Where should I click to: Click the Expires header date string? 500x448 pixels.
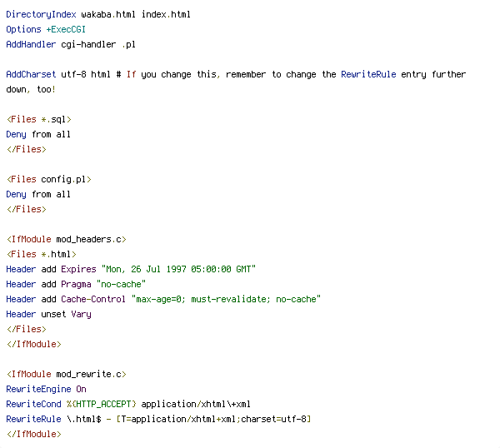pyautogui.click(x=178, y=269)
